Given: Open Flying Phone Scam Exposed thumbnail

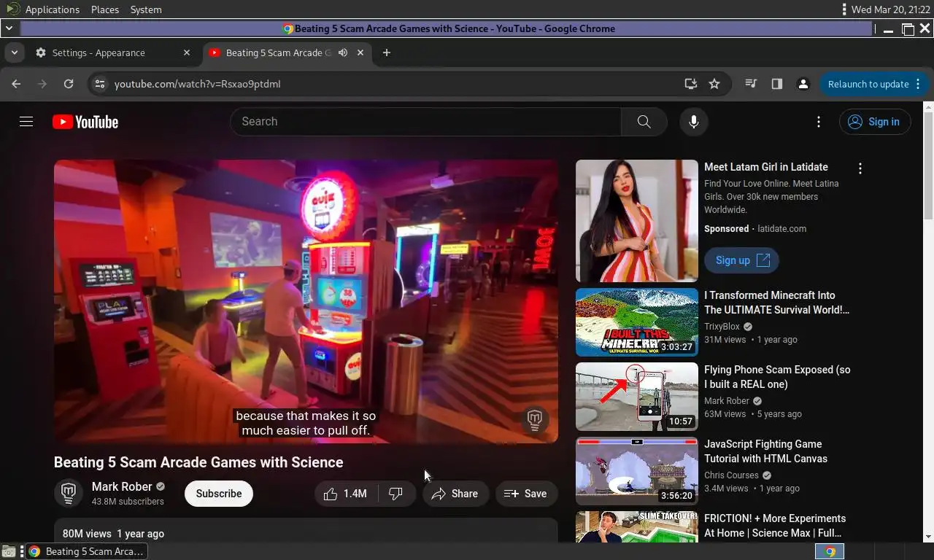Looking at the screenshot, I should pyautogui.click(x=637, y=397).
